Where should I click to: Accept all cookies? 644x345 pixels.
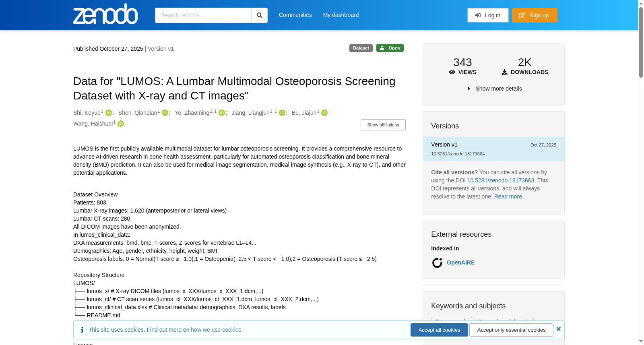[439, 330]
